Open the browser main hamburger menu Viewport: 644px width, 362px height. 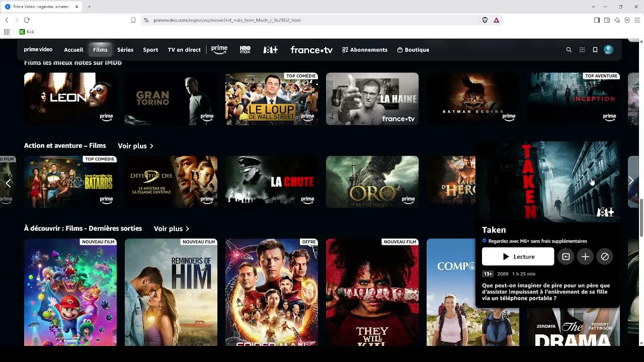[637, 20]
